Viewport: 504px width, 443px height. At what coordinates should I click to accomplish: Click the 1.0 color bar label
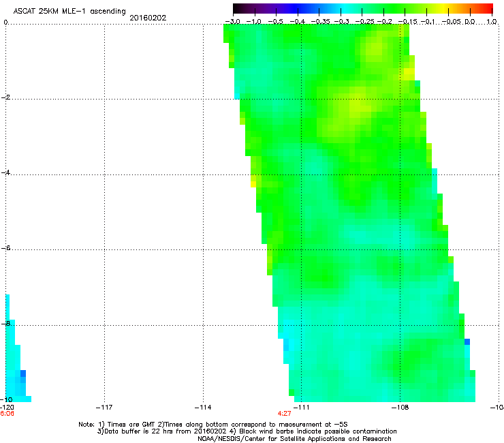pyautogui.click(x=492, y=22)
